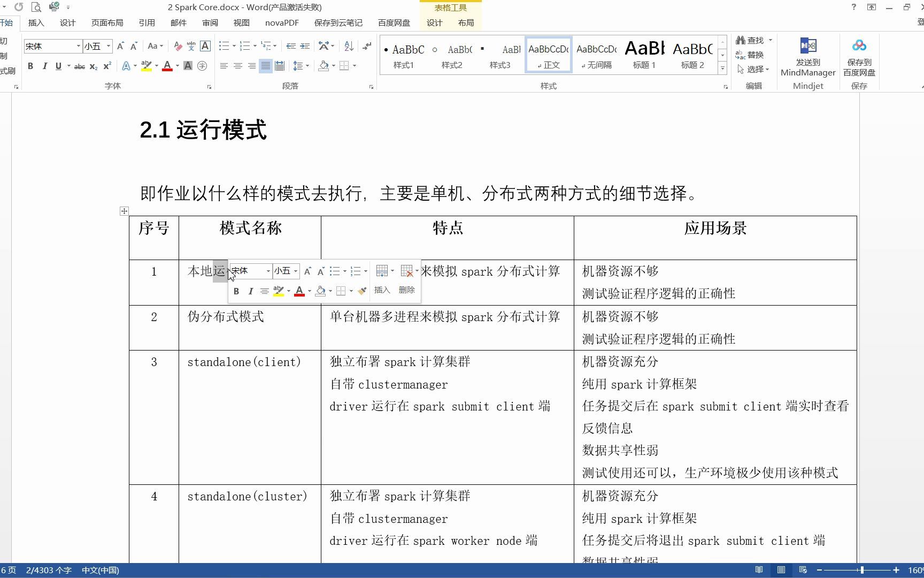Increase font size in the ribbon
Viewport: 924px width, 578px height.
coord(121,47)
